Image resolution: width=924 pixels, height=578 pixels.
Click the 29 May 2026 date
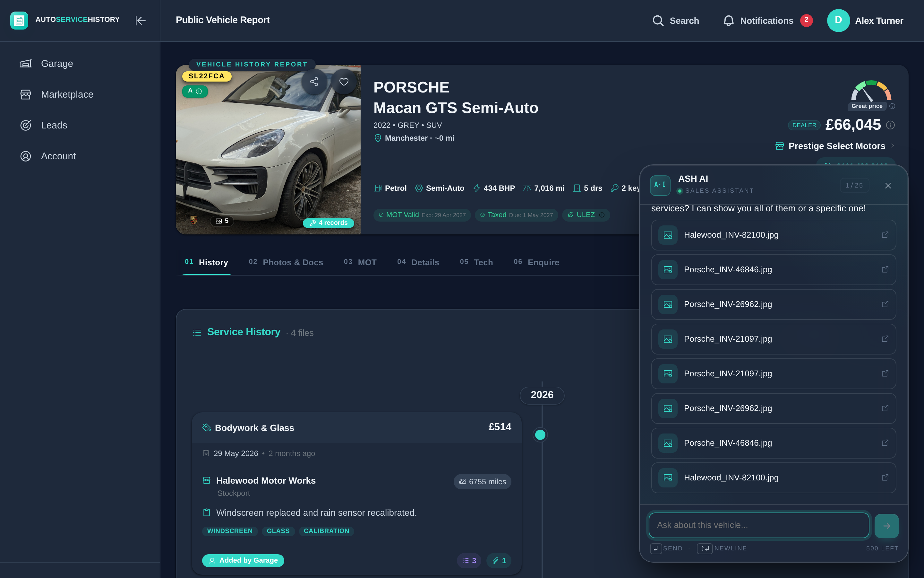(235, 453)
